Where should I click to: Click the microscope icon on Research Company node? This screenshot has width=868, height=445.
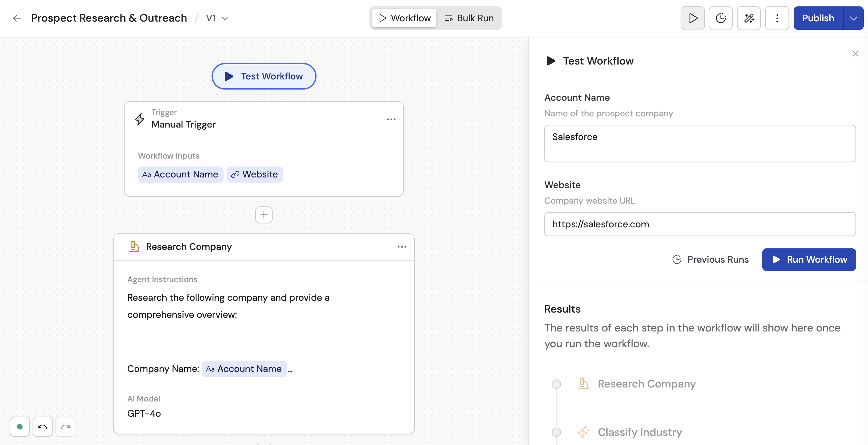[x=134, y=246]
